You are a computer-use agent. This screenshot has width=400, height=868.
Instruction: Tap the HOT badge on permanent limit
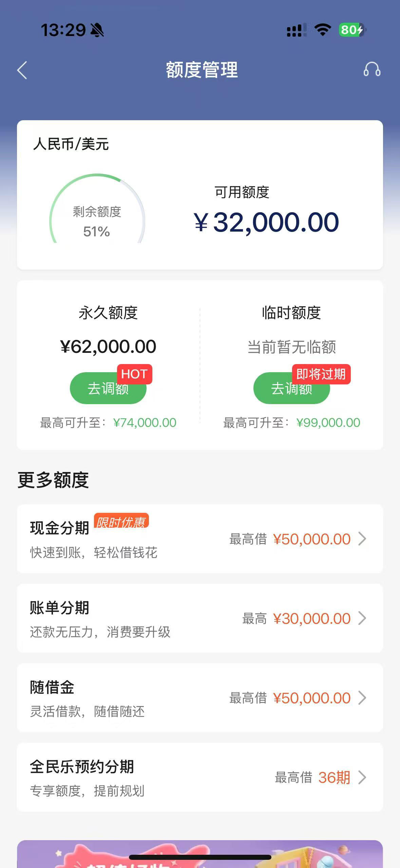134,374
